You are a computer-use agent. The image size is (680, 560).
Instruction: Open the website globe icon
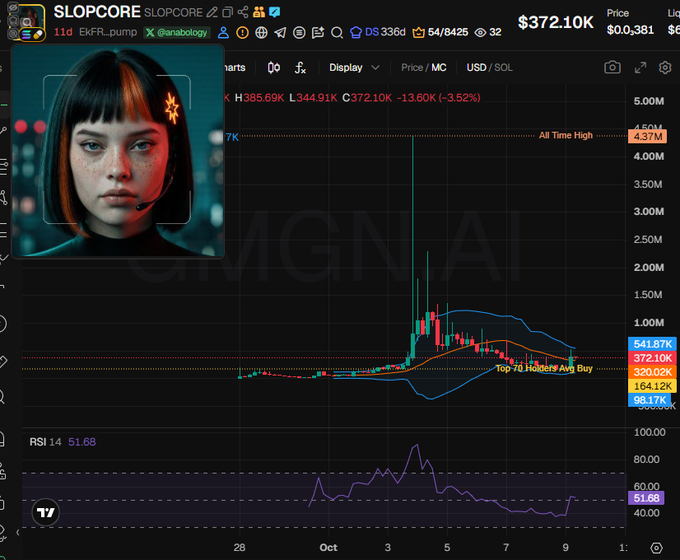[262, 33]
